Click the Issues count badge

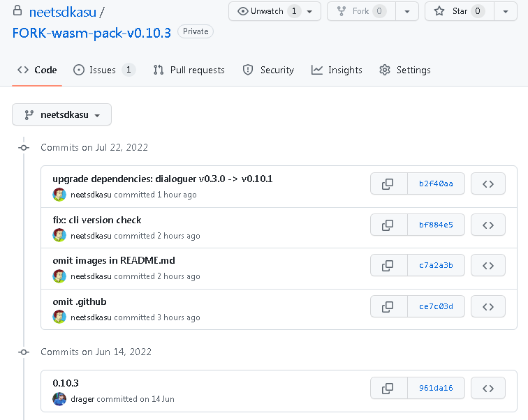[129, 70]
